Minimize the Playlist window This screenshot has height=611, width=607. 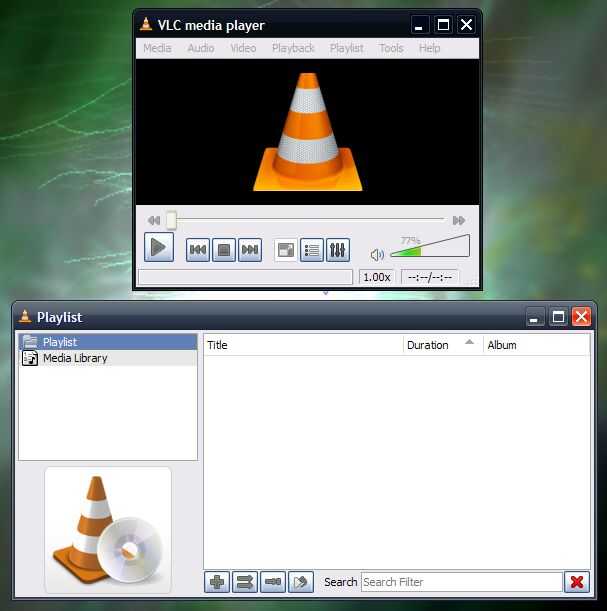tap(535, 317)
